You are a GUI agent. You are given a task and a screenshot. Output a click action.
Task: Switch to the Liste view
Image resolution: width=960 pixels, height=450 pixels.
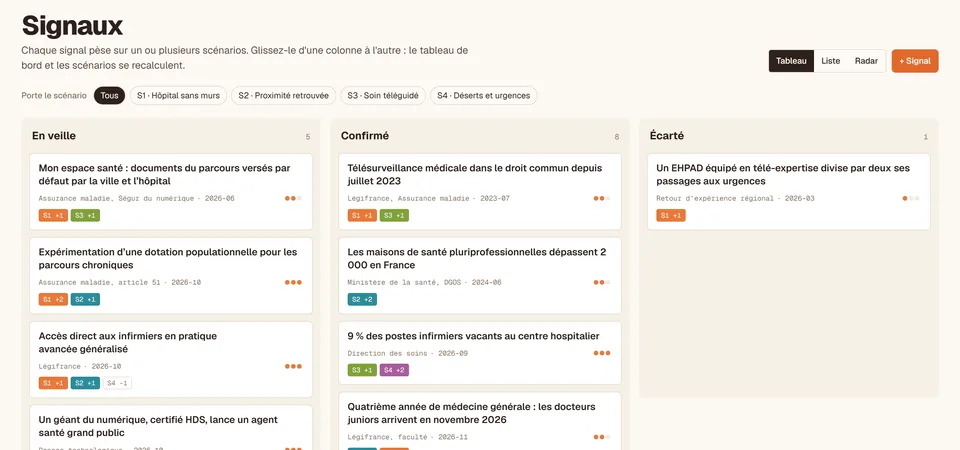pos(830,61)
